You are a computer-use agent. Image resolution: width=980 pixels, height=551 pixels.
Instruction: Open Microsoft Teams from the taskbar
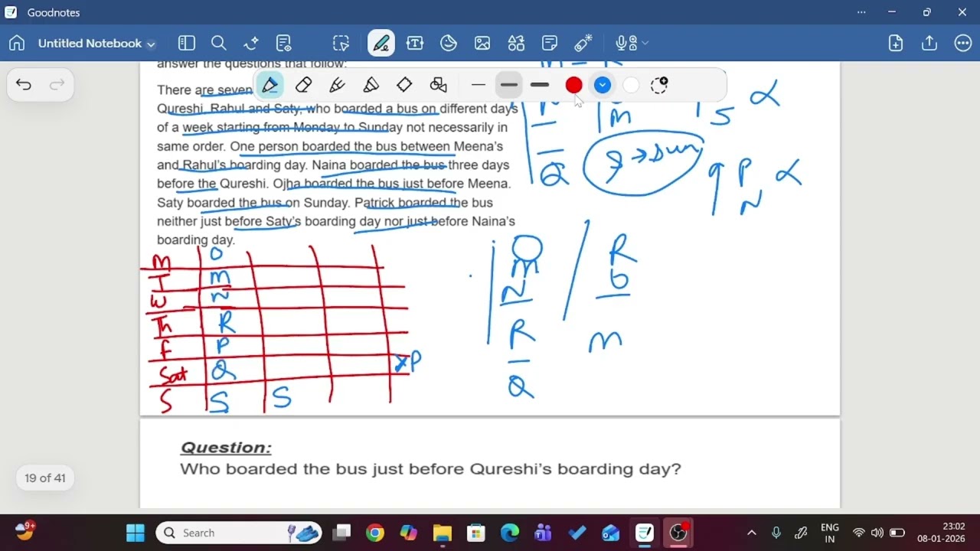544,533
